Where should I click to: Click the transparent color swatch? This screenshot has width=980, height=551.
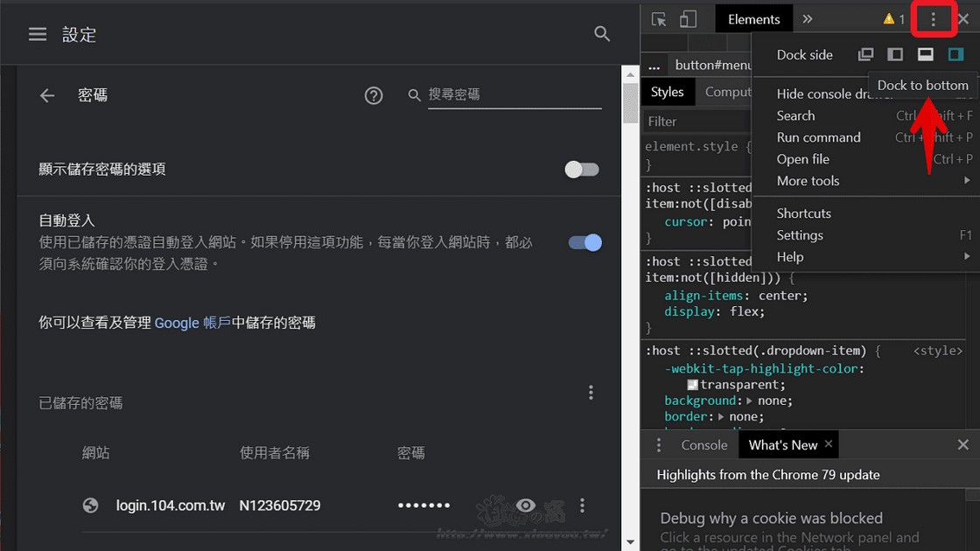coord(692,385)
